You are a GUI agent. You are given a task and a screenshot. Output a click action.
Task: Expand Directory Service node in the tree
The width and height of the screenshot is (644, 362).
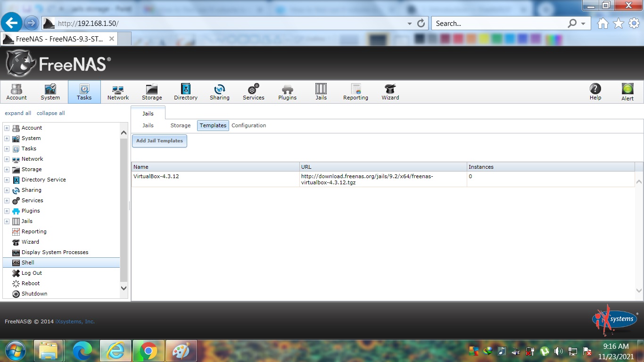[x=7, y=180]
